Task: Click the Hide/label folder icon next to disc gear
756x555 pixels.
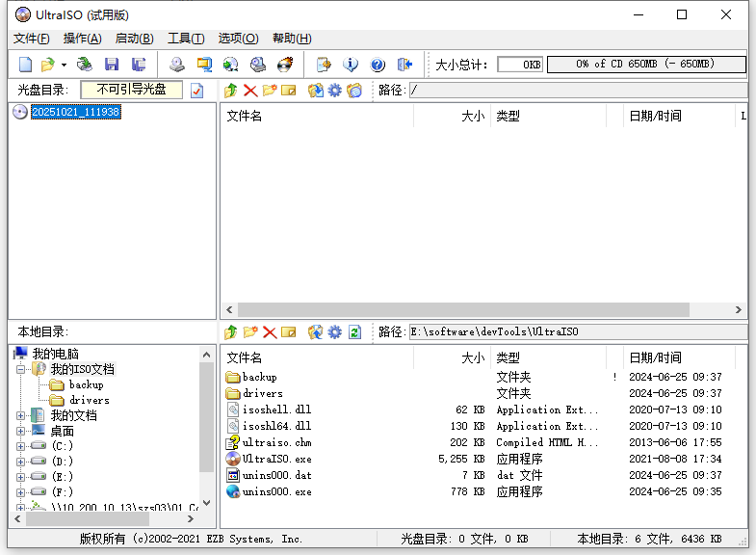Action: point(354,91)
